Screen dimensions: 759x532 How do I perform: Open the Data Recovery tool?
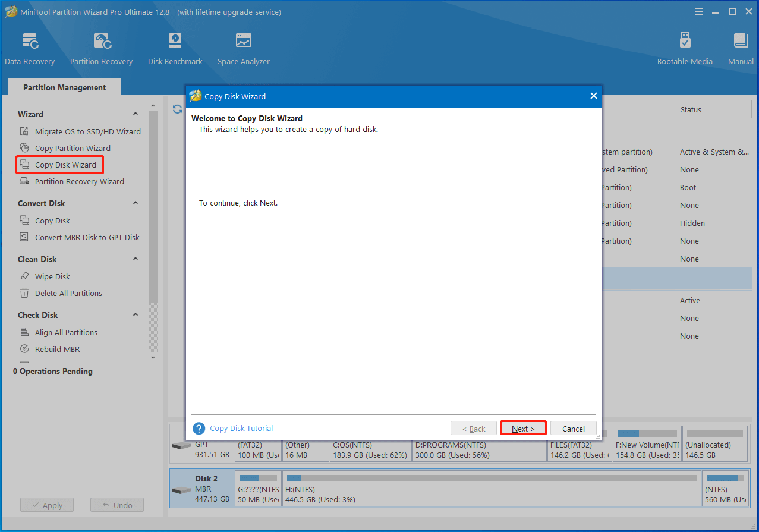tap(30, 49)
